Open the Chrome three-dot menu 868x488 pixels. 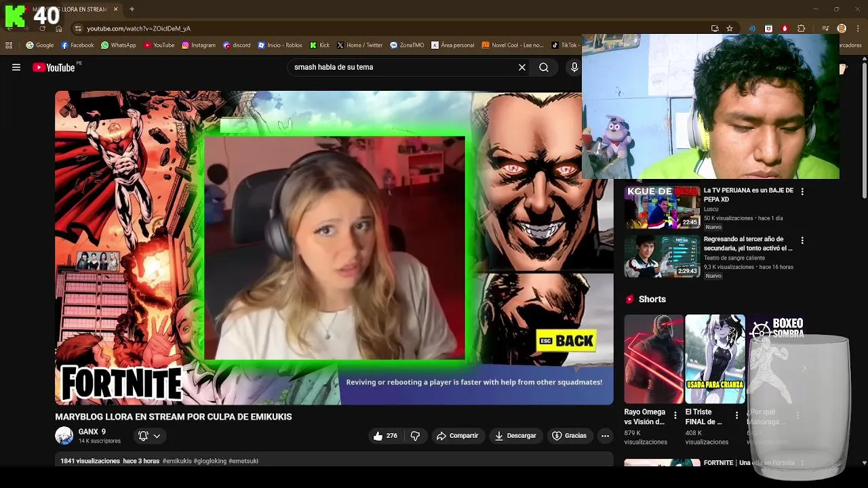tap(858, 28)
